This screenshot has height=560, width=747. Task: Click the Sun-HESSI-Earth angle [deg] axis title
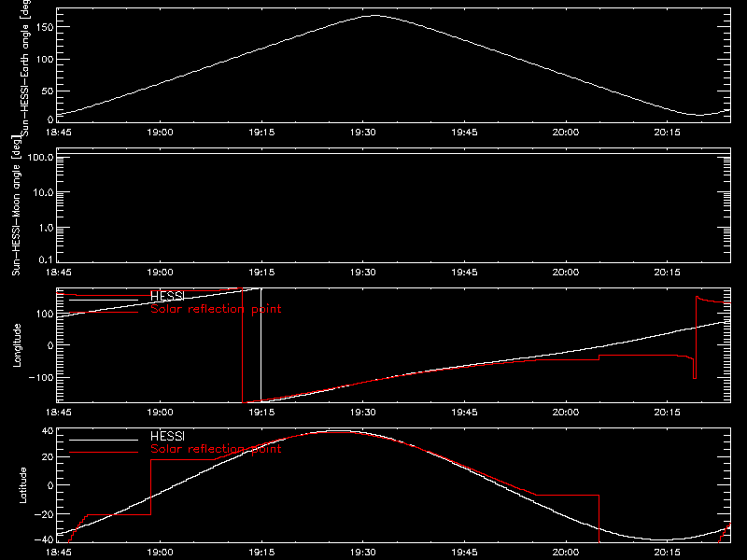pyautogui.click(x=25, y=66)
